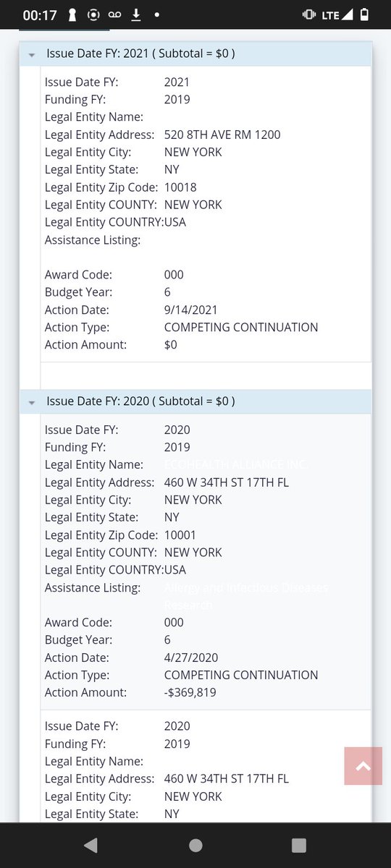The height and width of the screenshot is (868, 391).
Task: Tap the keyhole icon next to clock
Action: tap(72, 14)
